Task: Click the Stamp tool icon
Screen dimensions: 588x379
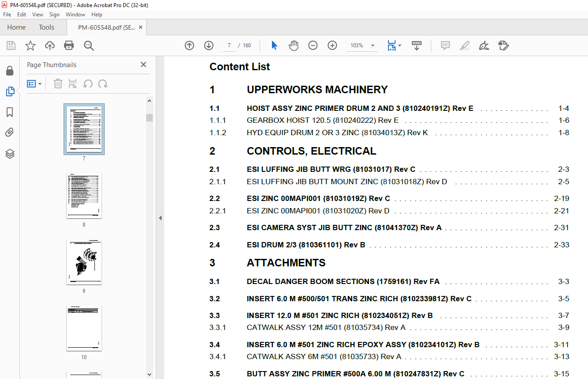Action: coord(503,45)
